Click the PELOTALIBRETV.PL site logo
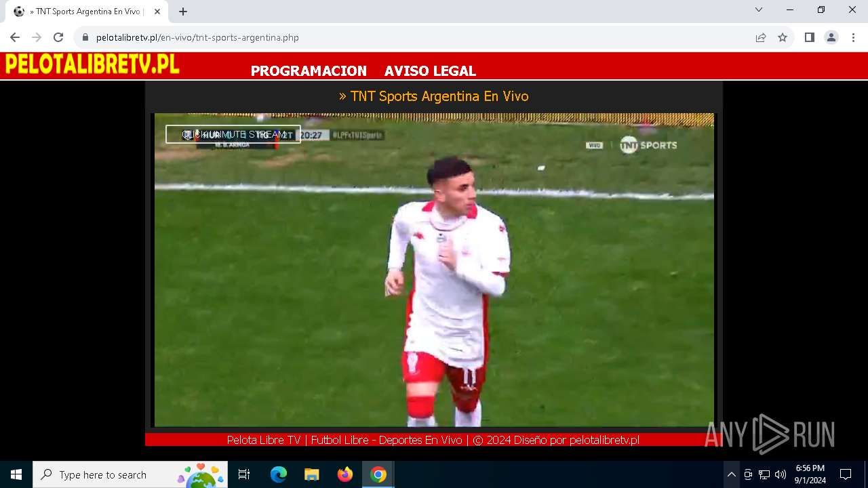The width and height of the screenshot is (868, 488). [92, 64]
